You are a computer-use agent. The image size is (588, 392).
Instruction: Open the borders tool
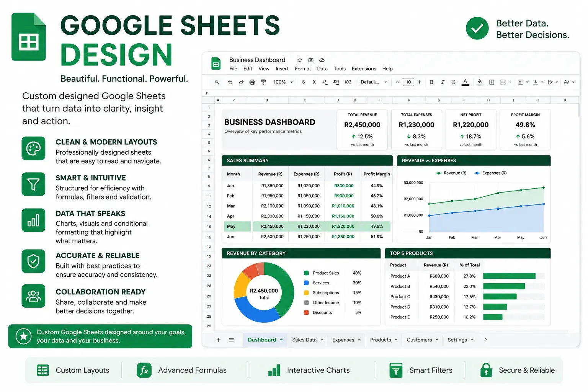click(492, 82)
